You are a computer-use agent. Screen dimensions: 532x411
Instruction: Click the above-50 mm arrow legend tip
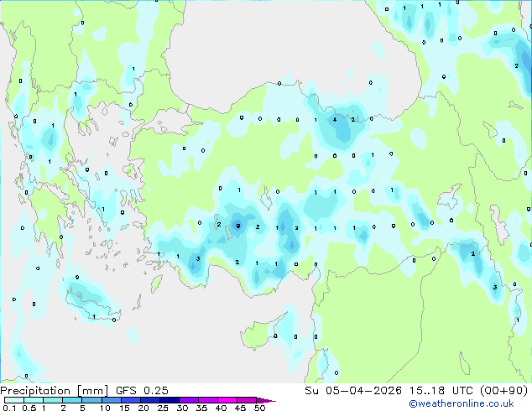pos(266,401)
